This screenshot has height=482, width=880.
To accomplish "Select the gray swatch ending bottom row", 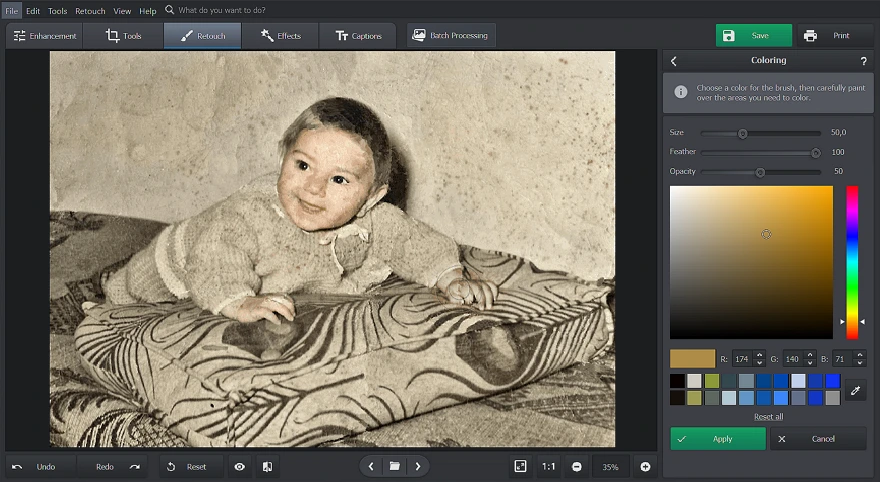I will [x=833, y=398].
